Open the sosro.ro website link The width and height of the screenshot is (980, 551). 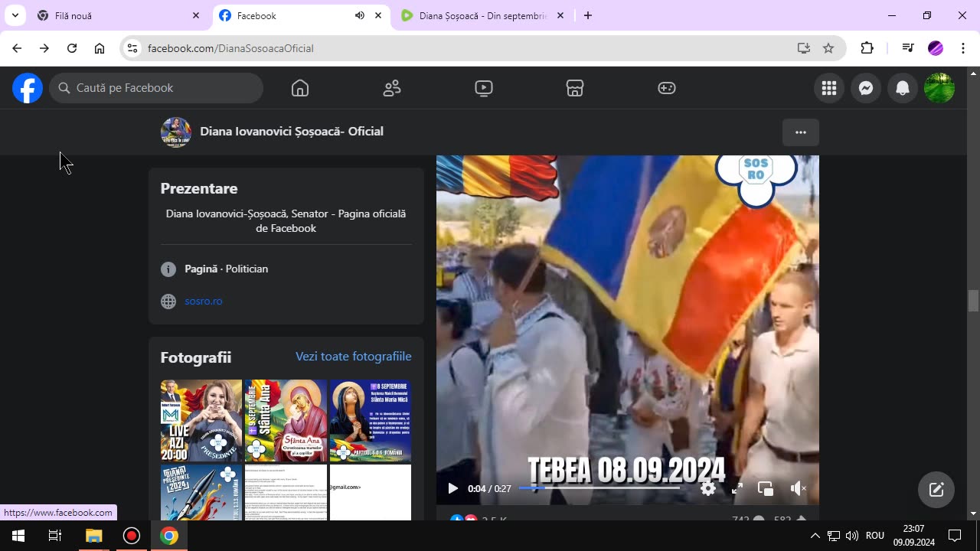click(x=204, y=301)
